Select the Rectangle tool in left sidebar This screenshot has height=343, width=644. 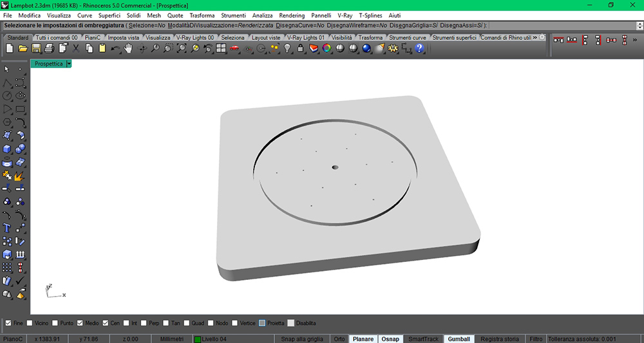[x=21, y=109]
